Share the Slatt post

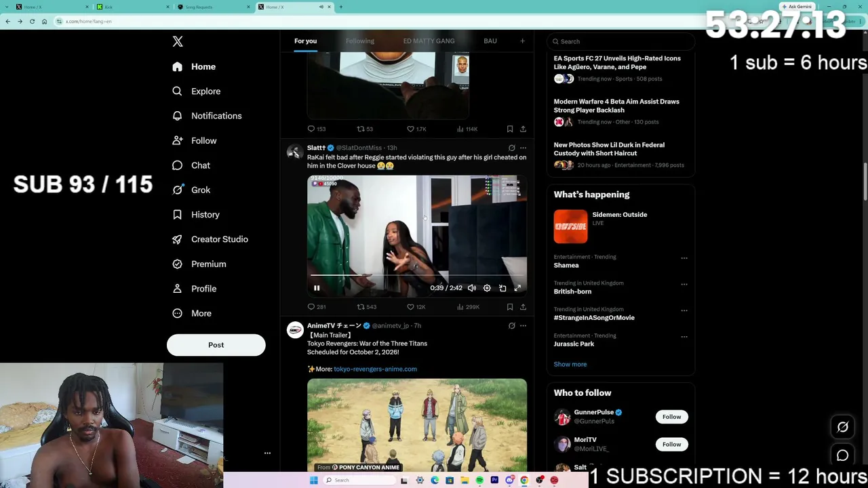[523, 307]
